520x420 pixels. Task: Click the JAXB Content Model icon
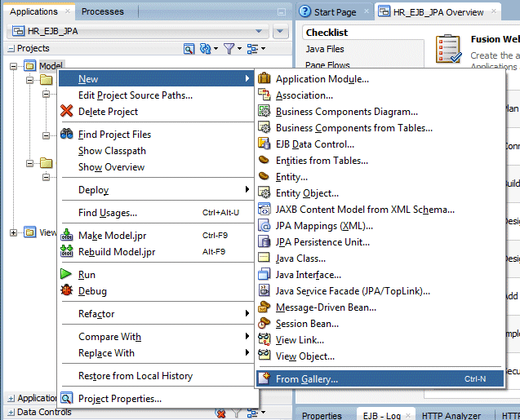(264, 209)
